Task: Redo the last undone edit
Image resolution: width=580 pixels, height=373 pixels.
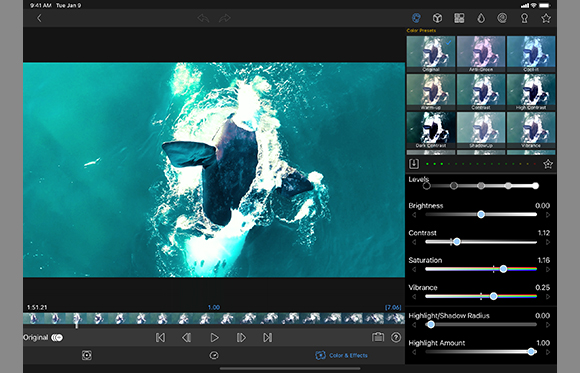Action: coord(225,18)
